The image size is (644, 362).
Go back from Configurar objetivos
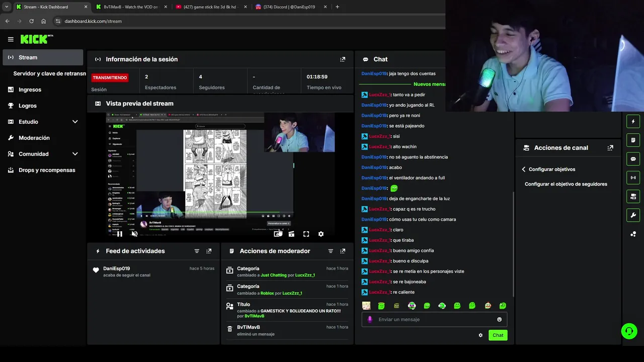524,169
